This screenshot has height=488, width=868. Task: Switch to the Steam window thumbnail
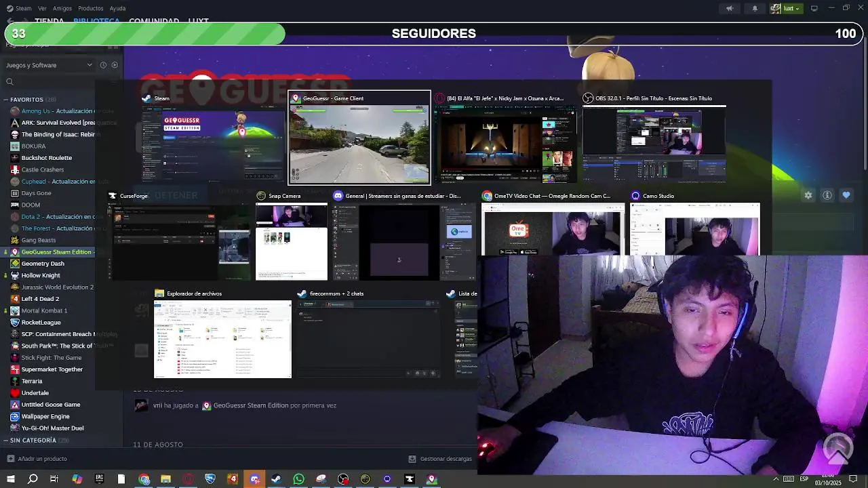coord(213,138)
